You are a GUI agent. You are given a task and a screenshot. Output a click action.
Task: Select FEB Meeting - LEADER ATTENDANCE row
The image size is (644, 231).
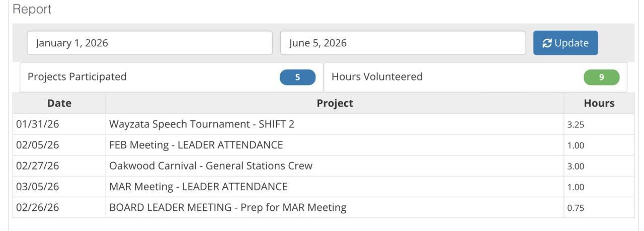(196, 145)
